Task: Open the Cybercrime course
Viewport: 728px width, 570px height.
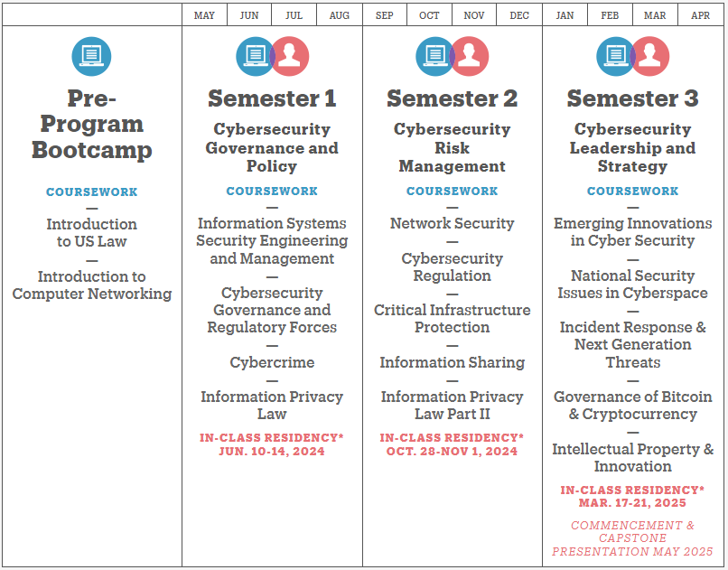Action: coord(272,362)
